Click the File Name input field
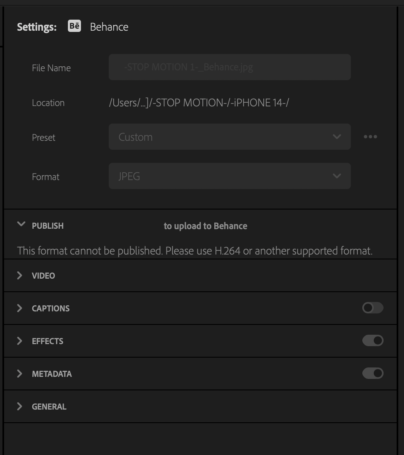 [230, 67]
